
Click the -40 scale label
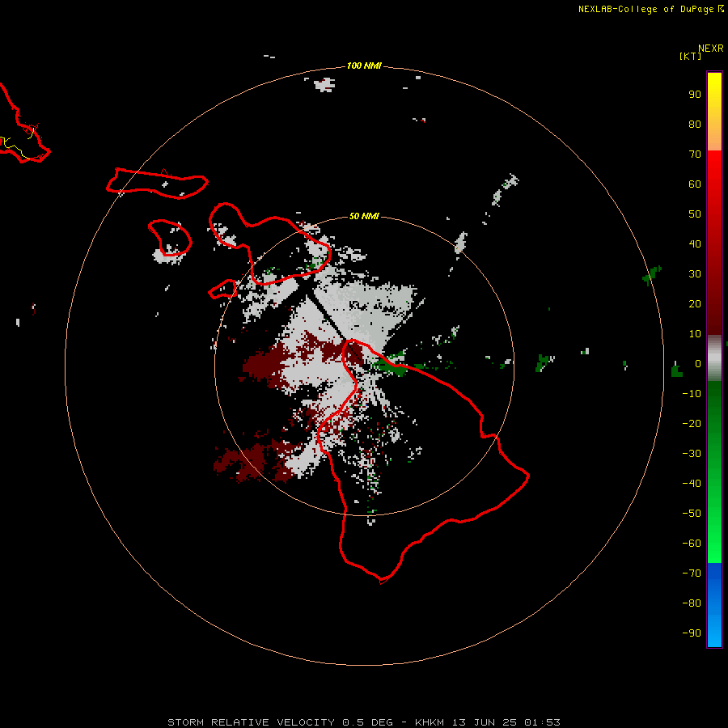pyautogui.click(x=692, y=484)
